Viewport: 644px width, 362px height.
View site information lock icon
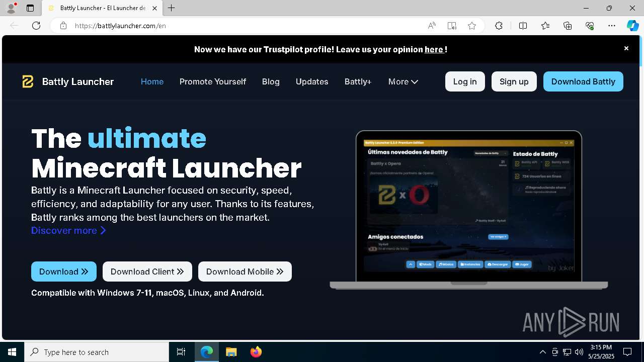coord(63,26)
